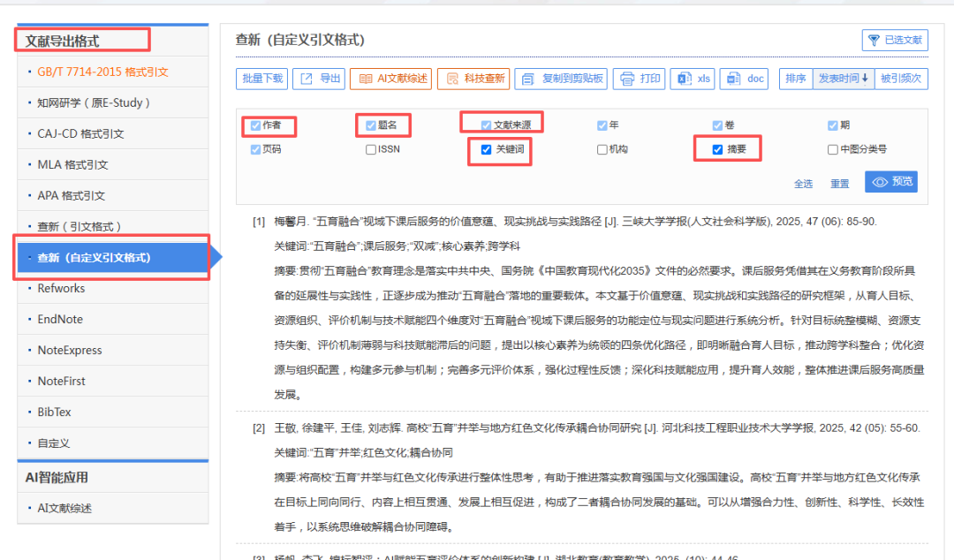This screenshot has height=560, width=954.
Task: Open the AI文献综述 tool in toolbar
Action: 390,79
